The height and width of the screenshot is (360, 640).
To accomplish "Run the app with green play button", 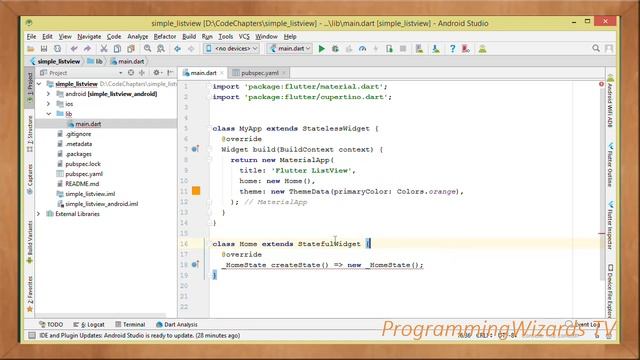I will pos(322,49).
